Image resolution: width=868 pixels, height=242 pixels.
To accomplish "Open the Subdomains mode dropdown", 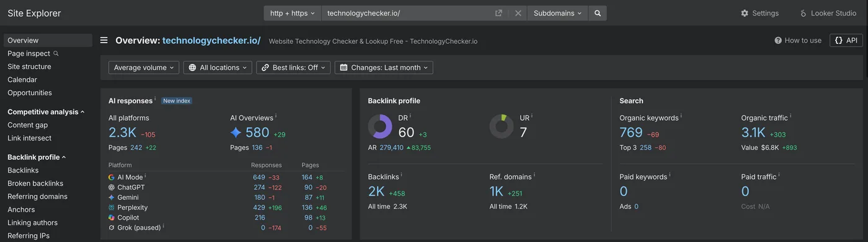I will [x=558, y=13].
